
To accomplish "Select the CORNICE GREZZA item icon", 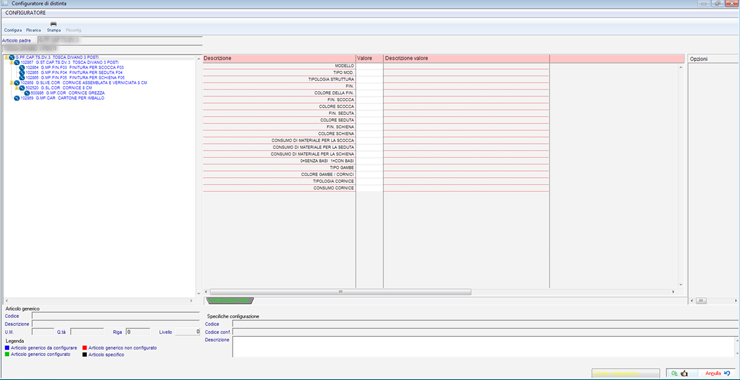I will (x=27, y=93).
